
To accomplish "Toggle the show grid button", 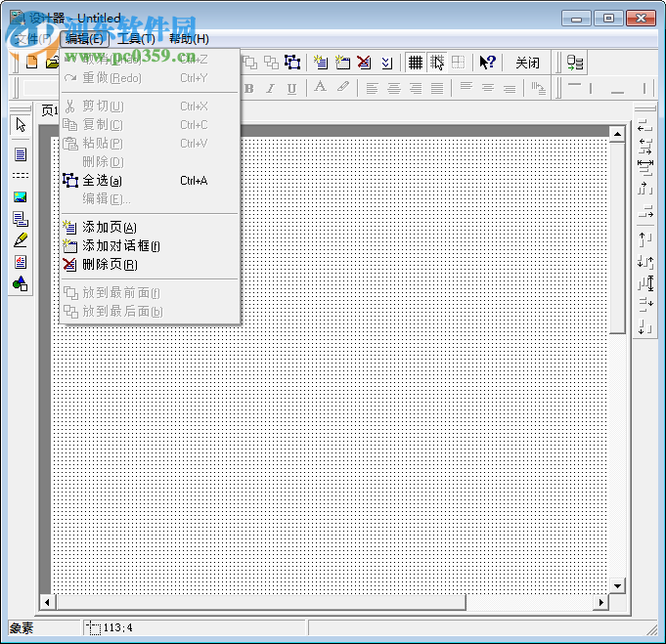I will pyautogui.click(x=416, y=63).
